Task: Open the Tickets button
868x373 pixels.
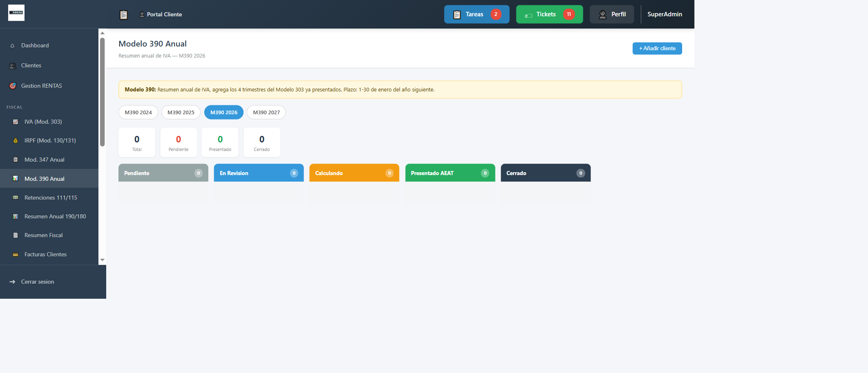Action: click(549, 14)
